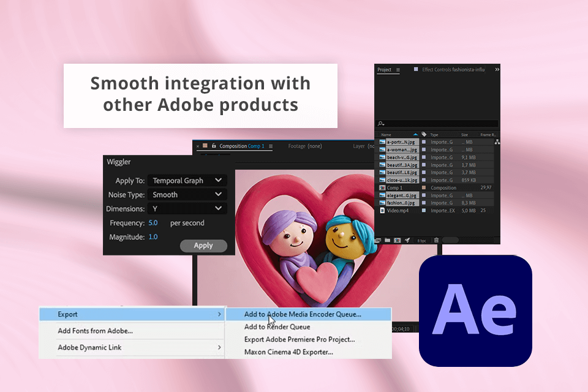The image size is (588, 392).
Task: Click the search magnifier icon in Project panel
Action: pos(380,123)
